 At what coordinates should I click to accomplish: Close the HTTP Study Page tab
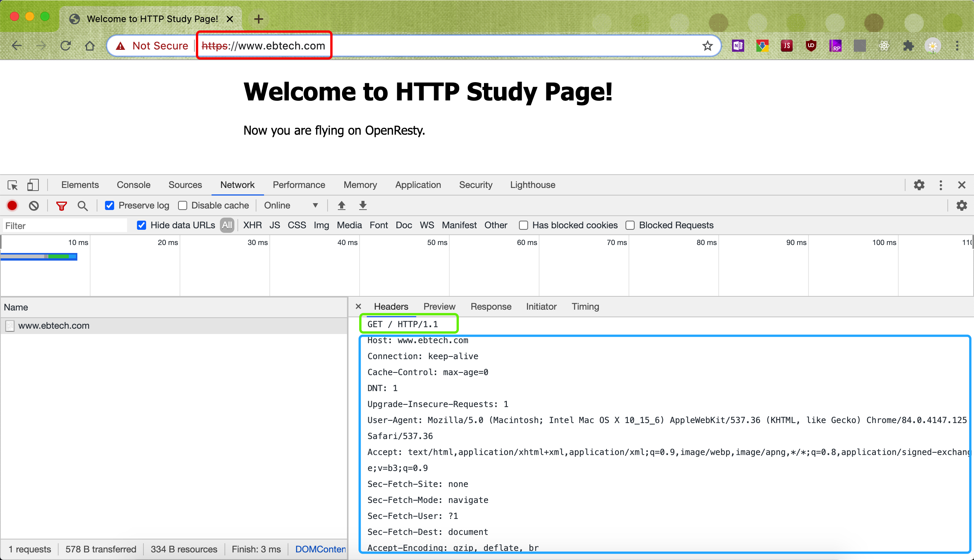pyautogui.click(x=229, y=19)
